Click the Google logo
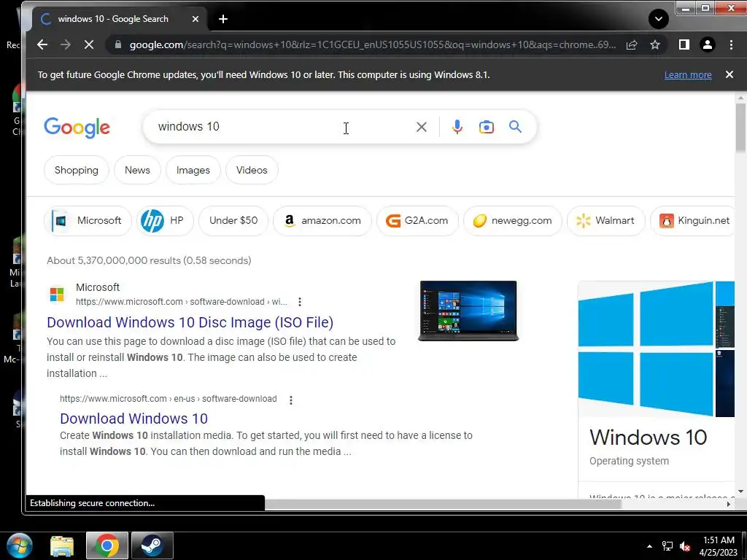This screenshot has height=560, width=747. pyautogui.click(x=77, y=128)
